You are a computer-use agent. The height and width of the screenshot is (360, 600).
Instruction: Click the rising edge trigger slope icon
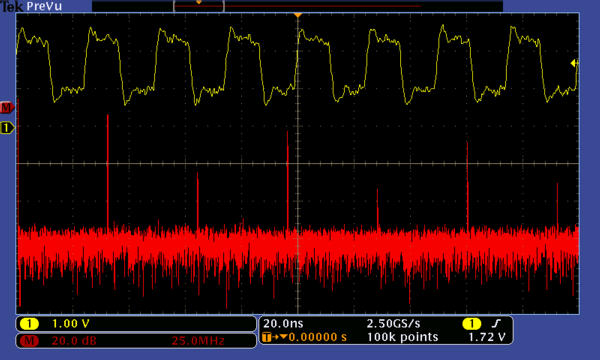[496, 324]
